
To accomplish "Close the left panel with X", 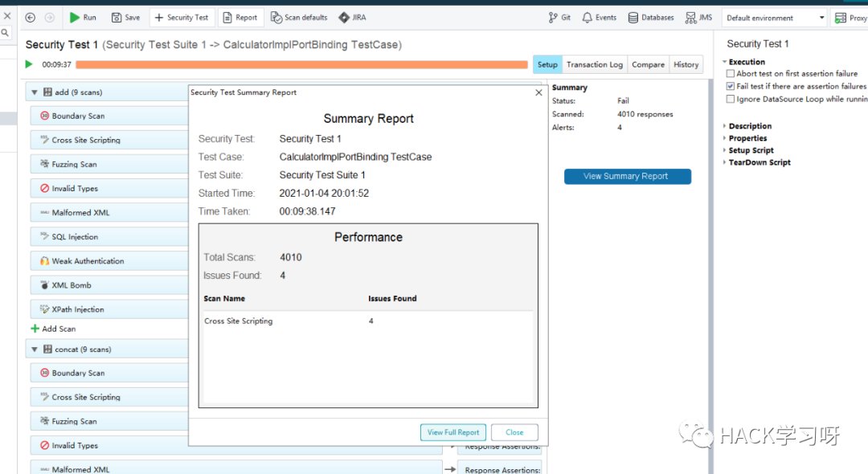I will (7, 15).
